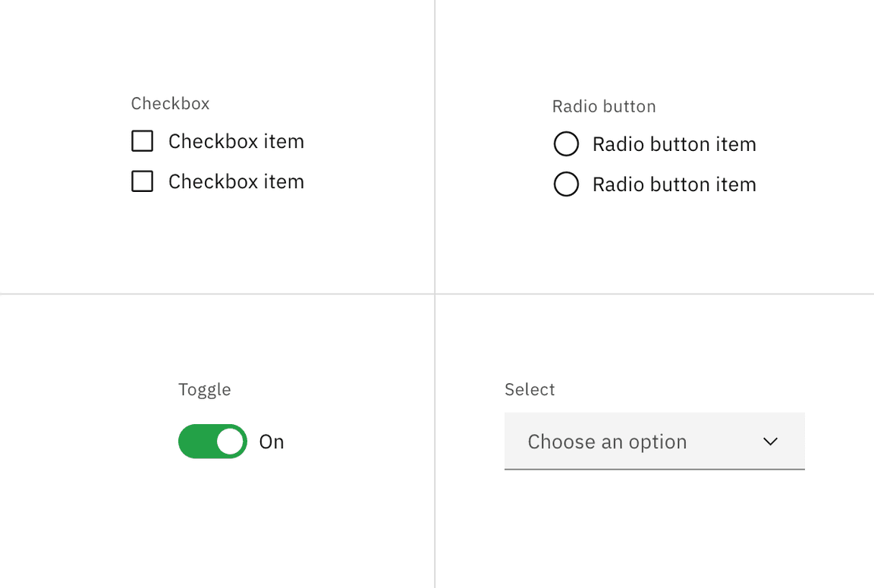The image size is (874, 588).
Task: Click the second "Checkbox item" label text
Action: pos(237,181)
